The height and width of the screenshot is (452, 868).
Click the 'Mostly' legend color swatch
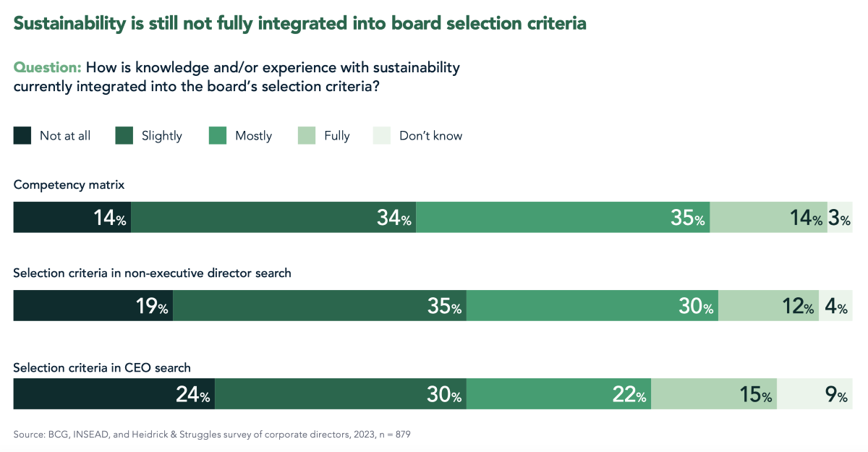(x=218, y=135)
